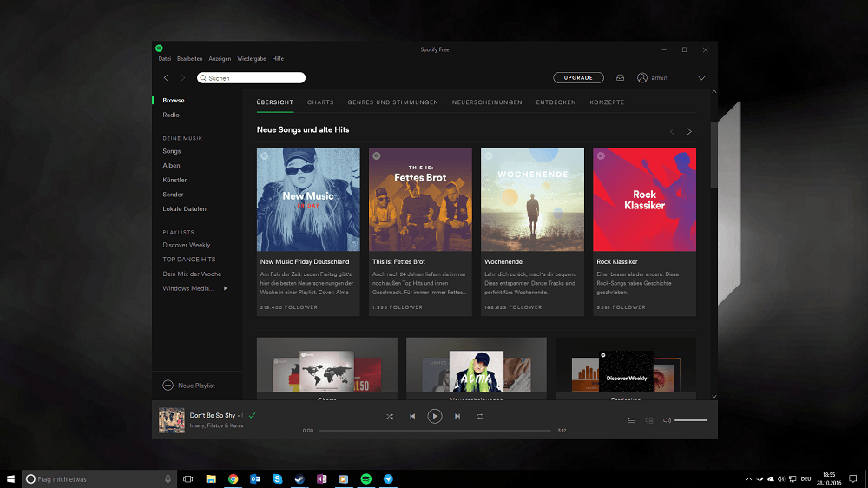This screenshot has width=868, height=488.
Task: Click the now playing album art
Action: 172,420
